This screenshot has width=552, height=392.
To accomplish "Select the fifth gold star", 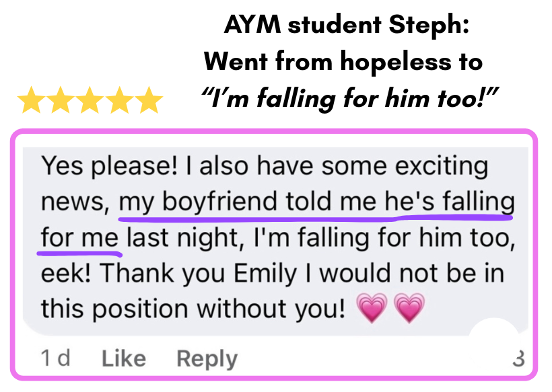I will click(x=149, y=102).
